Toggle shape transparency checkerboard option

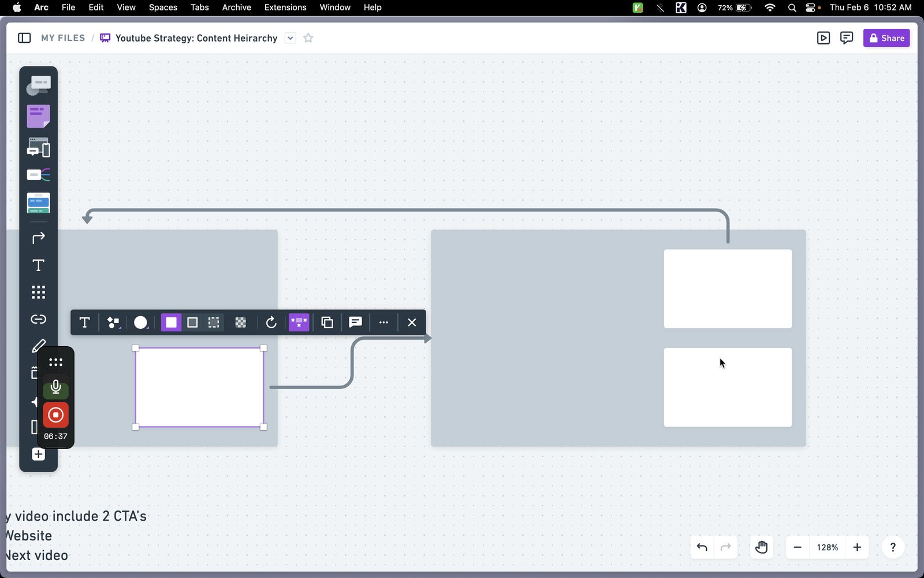[241, 323]
